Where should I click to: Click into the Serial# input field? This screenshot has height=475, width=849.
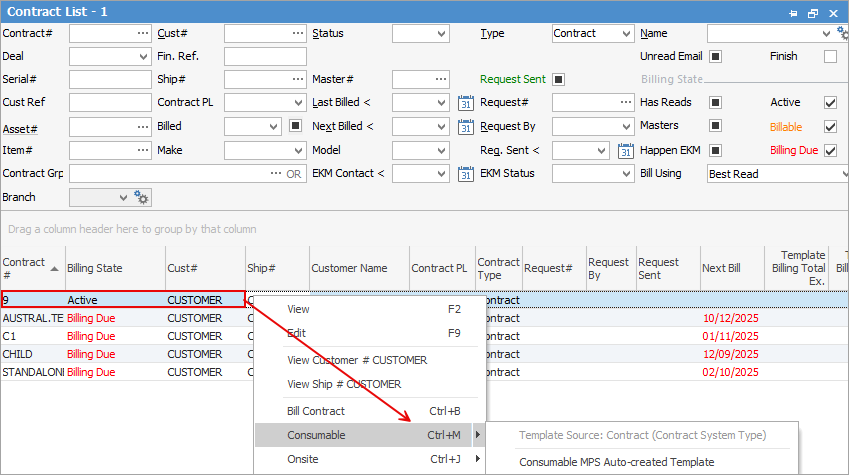click(110, 80)
